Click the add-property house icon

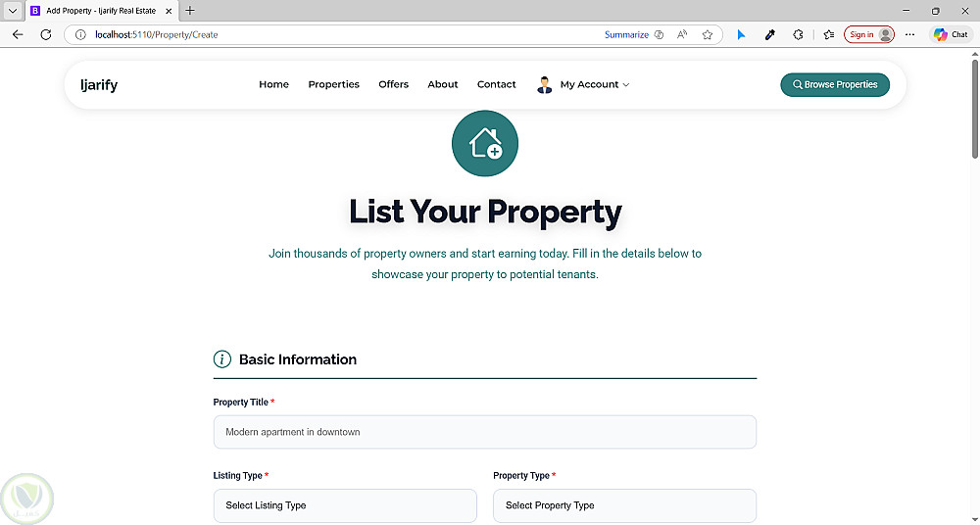point(484,144)
